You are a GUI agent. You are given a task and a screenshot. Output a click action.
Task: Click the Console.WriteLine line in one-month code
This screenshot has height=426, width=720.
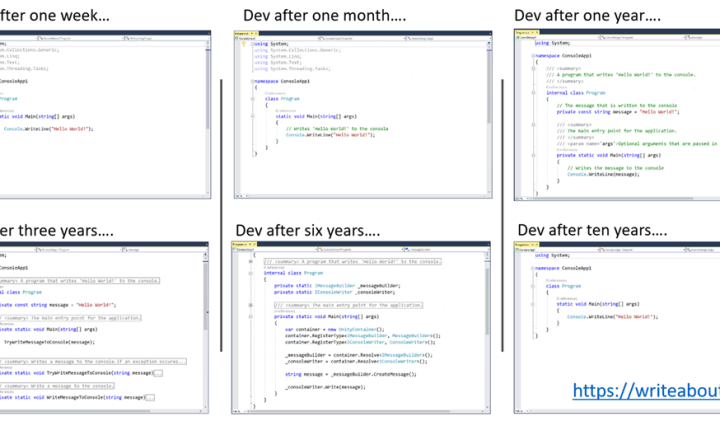pyautogui.click(x=330, y=134)
